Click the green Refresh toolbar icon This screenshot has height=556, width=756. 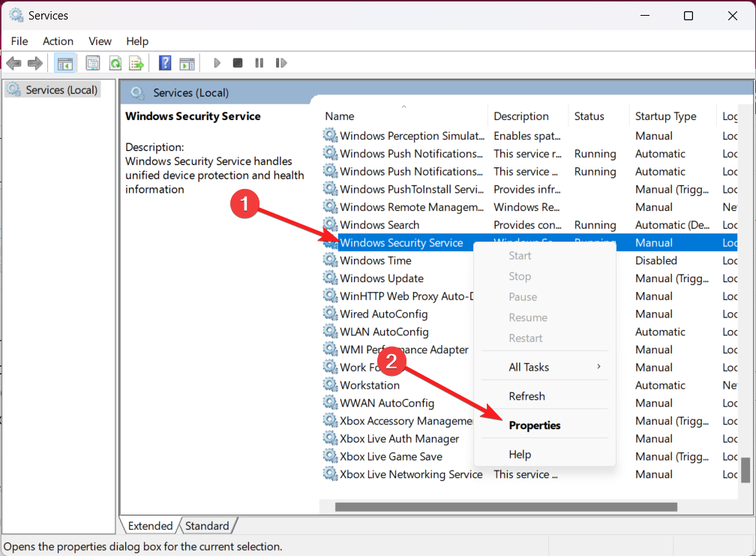pos(115,63)
